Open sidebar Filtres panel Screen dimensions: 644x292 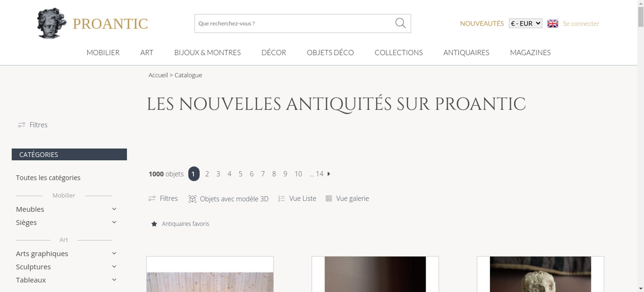(33, 125)
